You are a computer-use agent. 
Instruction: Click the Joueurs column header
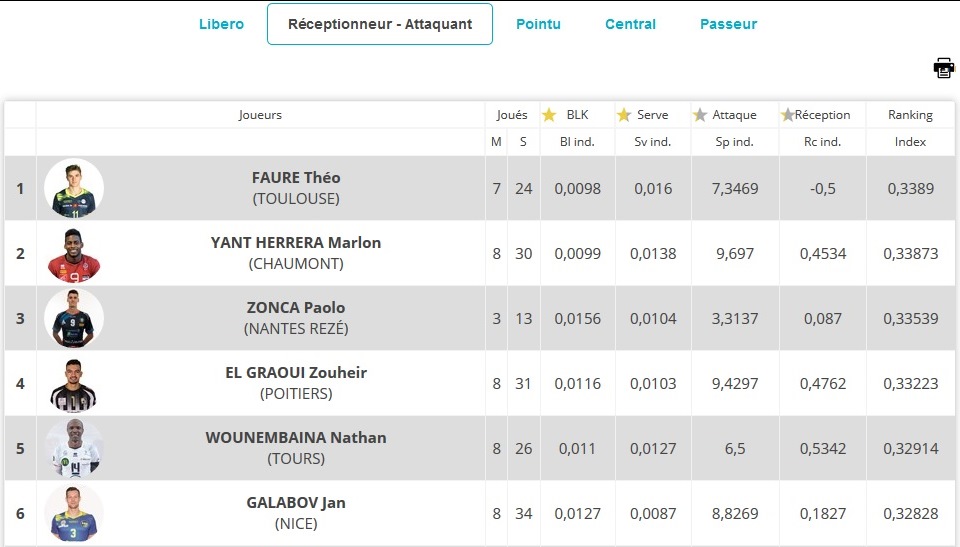pyautogui.click(x=260, y=115)
